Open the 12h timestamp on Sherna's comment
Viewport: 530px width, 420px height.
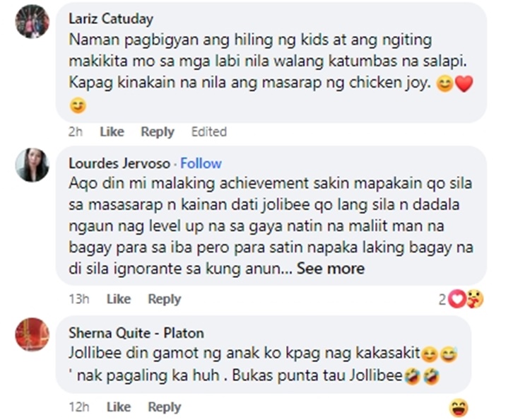point(78,407)
